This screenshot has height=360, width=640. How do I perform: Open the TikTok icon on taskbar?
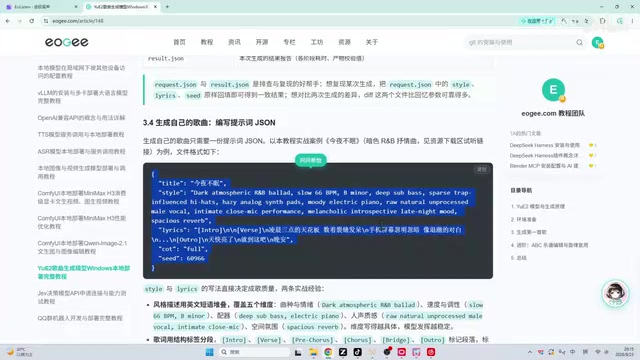(x=357, y=352)
